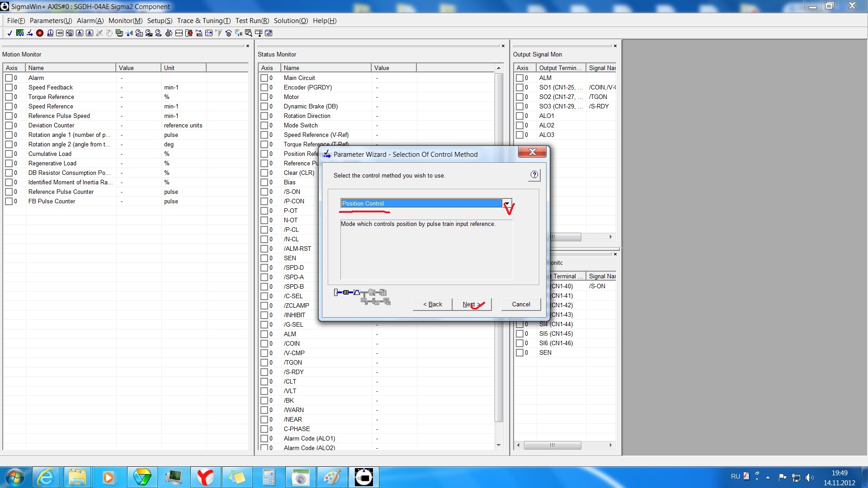Screen dimensions: 868x488
Task: Click the information toolbar icon
Action: point(50,33)
